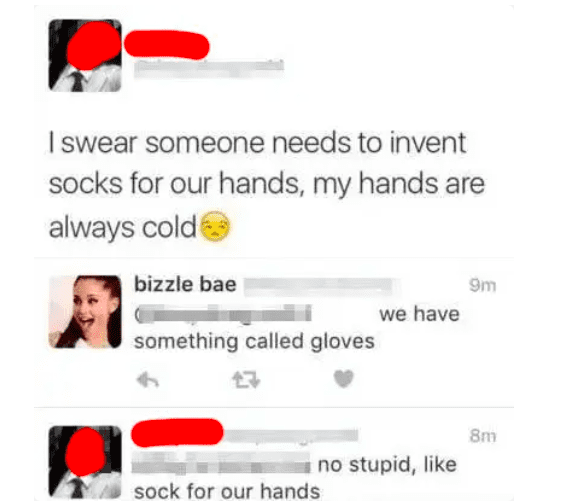Screen dimensions: 561x504
Task: Like the gloves reply with heart icon
Action: 343,379
